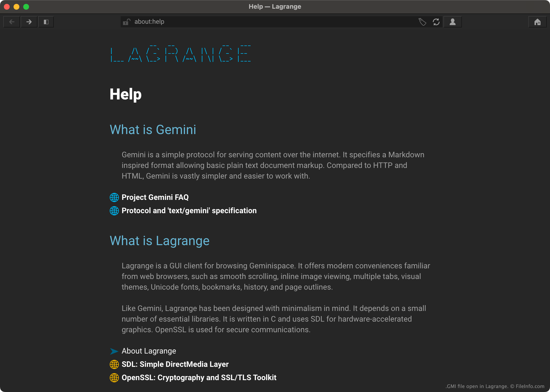Click the What is Lagrange heading
Image resolution: width=550 pixels, height=392 pixels.
coord(160,241)
